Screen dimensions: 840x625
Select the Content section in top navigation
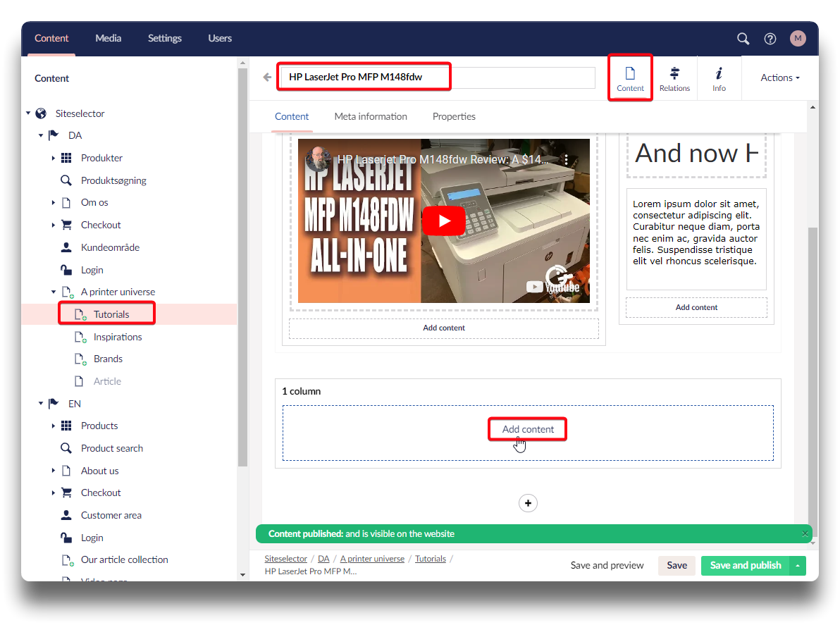tap(51, 39)
